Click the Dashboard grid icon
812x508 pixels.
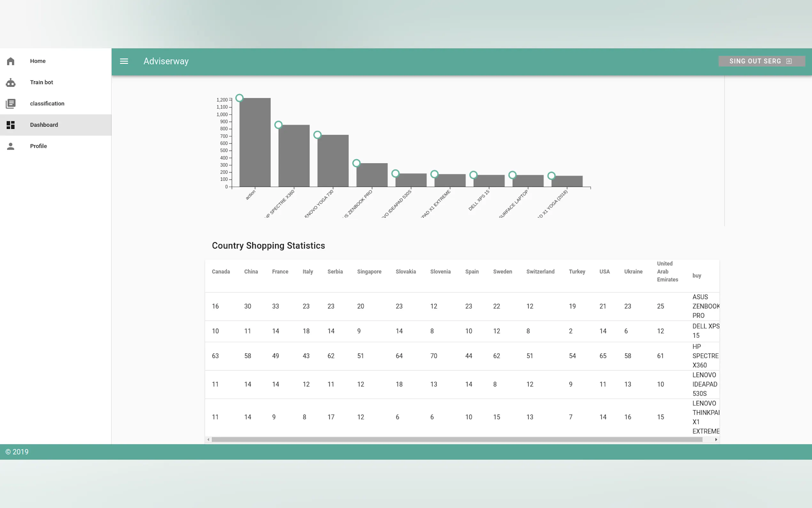(x=11, y=125)
